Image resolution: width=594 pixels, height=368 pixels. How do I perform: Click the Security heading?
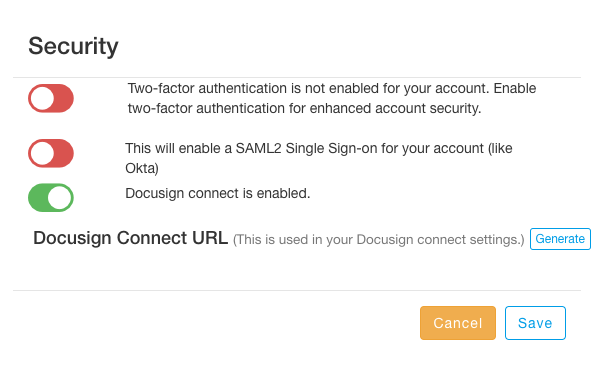click(x=73, y=47)
